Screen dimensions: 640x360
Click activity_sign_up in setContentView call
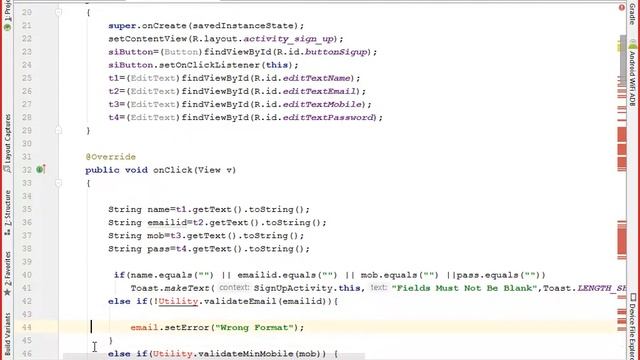click(289, 39)
